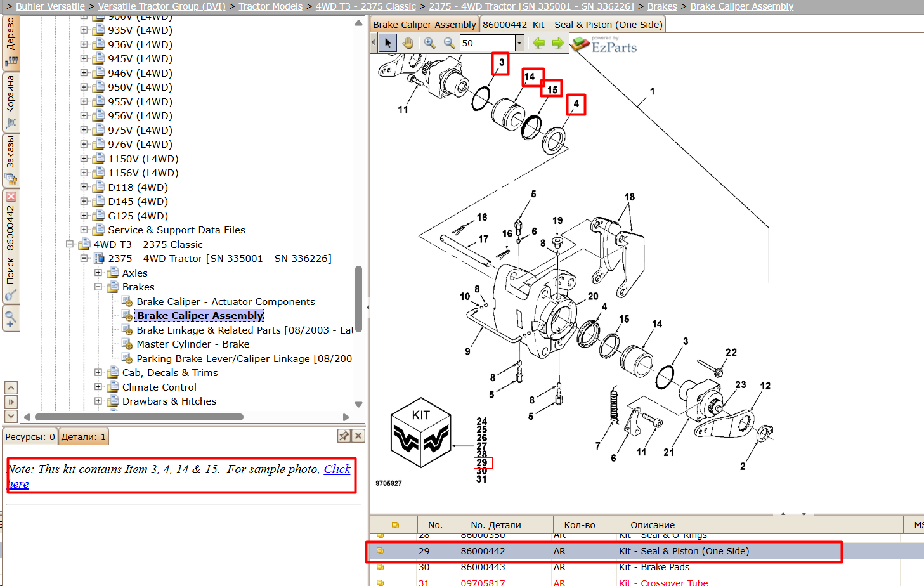Sort parts table by Описание column
Screen dimensions: 924x586
(x=761, y=525)
